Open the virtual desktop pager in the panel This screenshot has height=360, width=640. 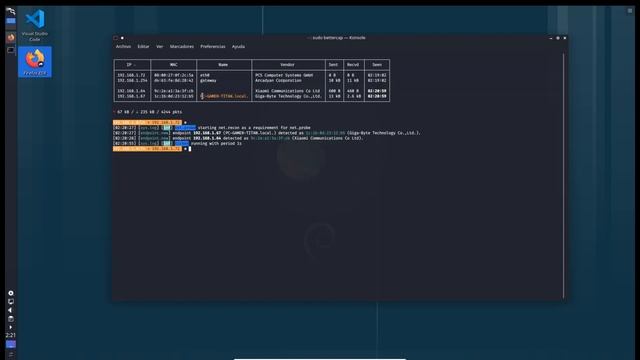(x=11, y=22)
